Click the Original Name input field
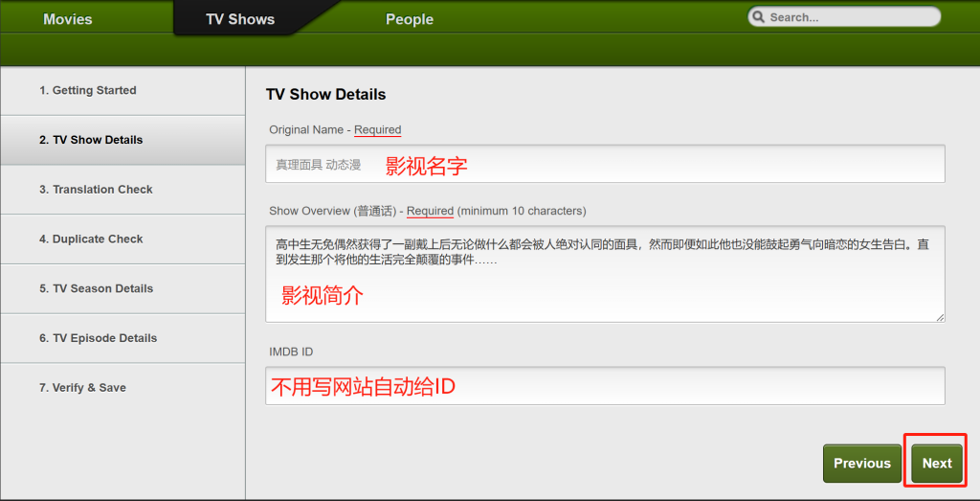This screenshot has height=501, width=980. (x=605, y=164)
